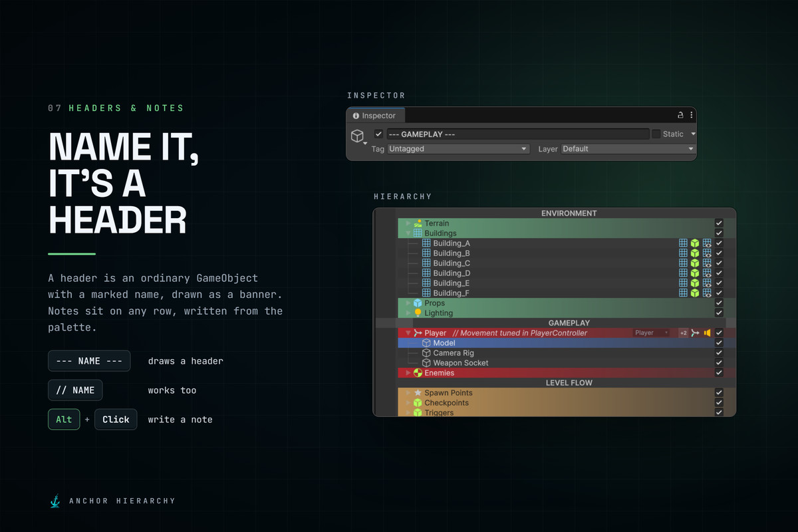
Task: Click the Props blue cube icon
Action: tap(418, 303)
